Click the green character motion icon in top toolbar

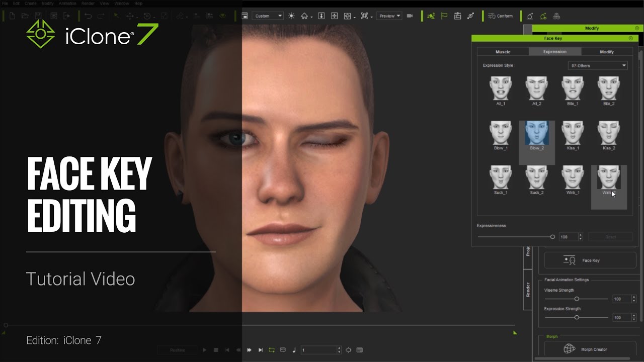click(x=543, y=16)
